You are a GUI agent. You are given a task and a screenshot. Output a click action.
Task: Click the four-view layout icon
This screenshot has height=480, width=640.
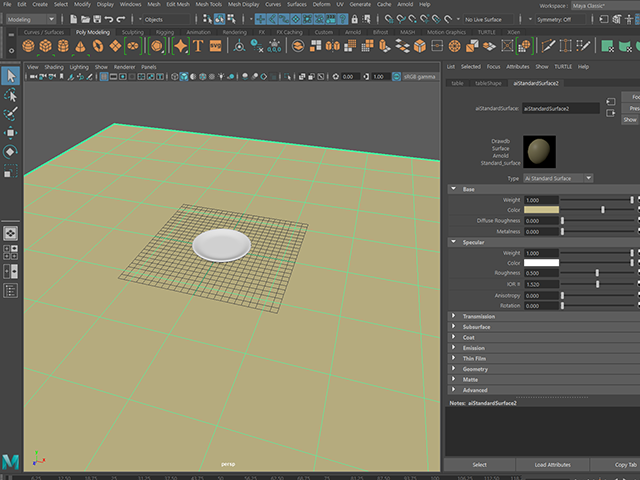tap(11, 252)
